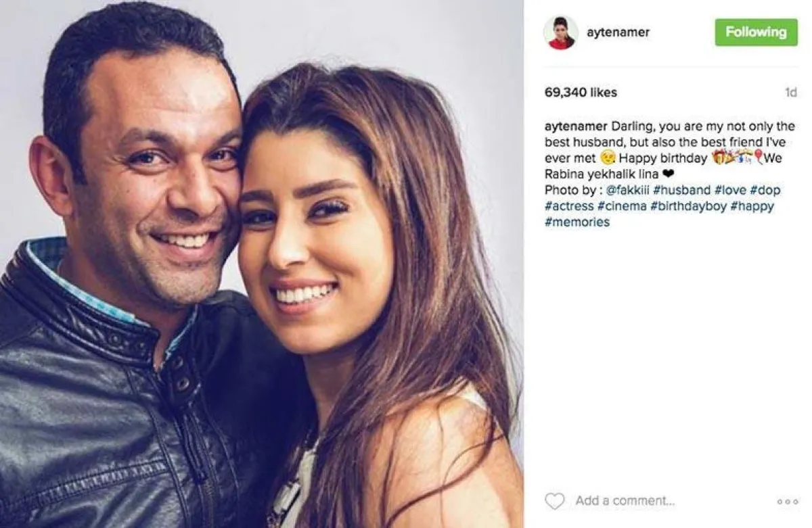812x528 pixels.
Task: Follow the #happy hashtag link
Action: [752, 206]
